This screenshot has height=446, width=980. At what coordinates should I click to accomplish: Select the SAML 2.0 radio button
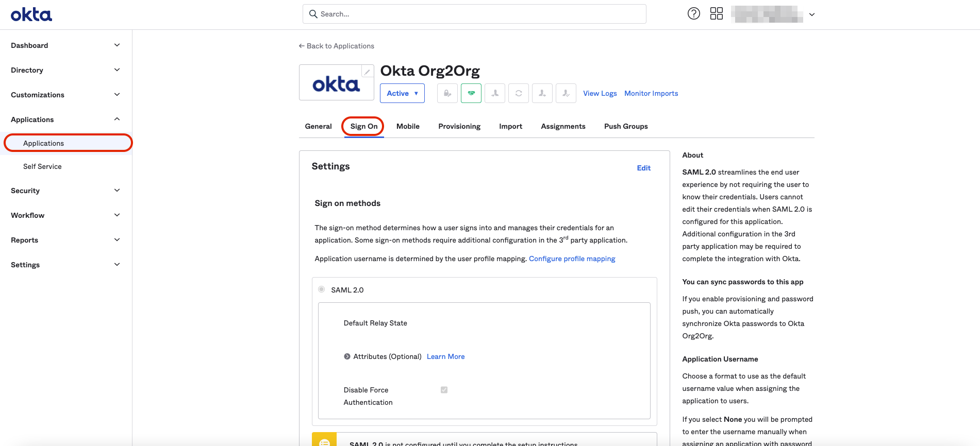click(x=322, y=289)
